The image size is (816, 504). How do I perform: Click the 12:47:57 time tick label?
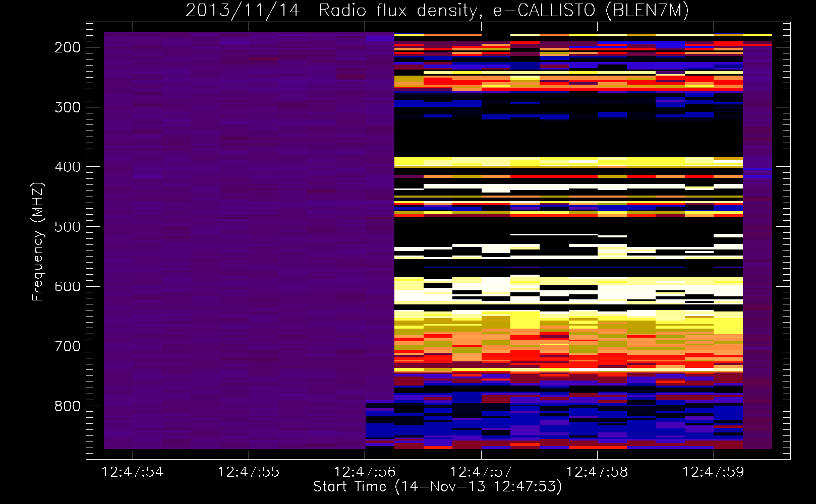tap(481, 472)
